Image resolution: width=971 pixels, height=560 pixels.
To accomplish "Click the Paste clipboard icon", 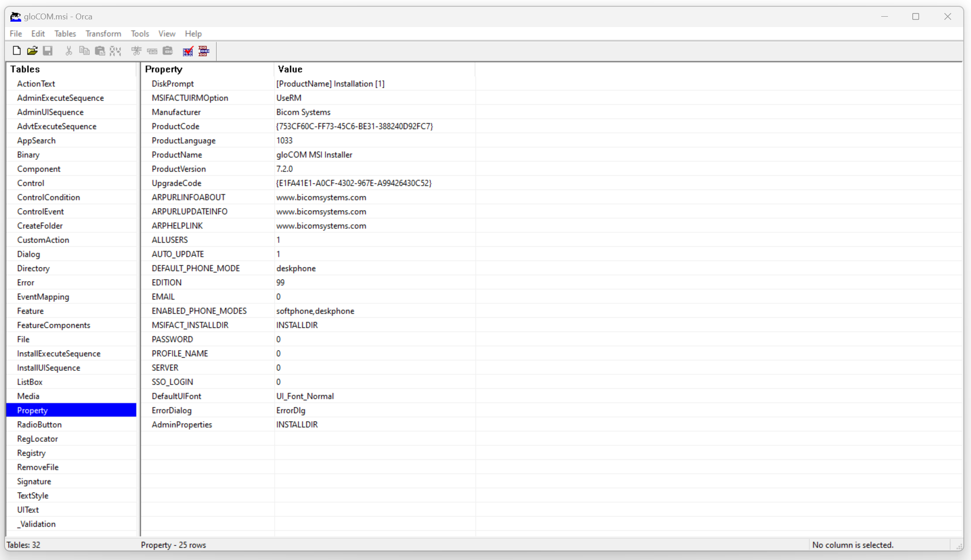I will click(100, 50).
